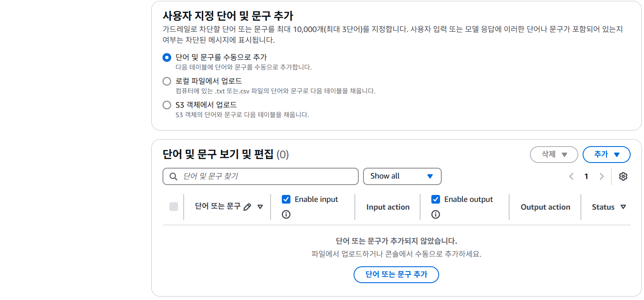Go to previous page arrow
Screen dimensions: 644x300
571,176
